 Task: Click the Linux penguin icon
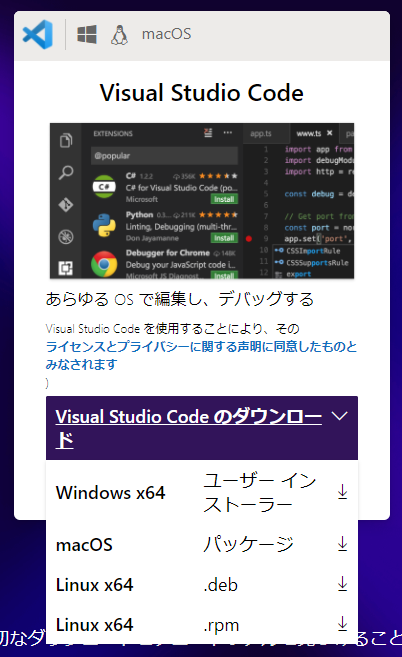[x=119, y=34]
